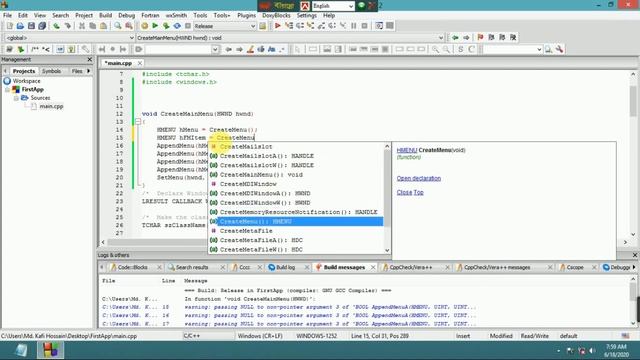This screenshot has width=640, height=360.
Task: Click the Save all files icon
Action: tap(42, 26)
